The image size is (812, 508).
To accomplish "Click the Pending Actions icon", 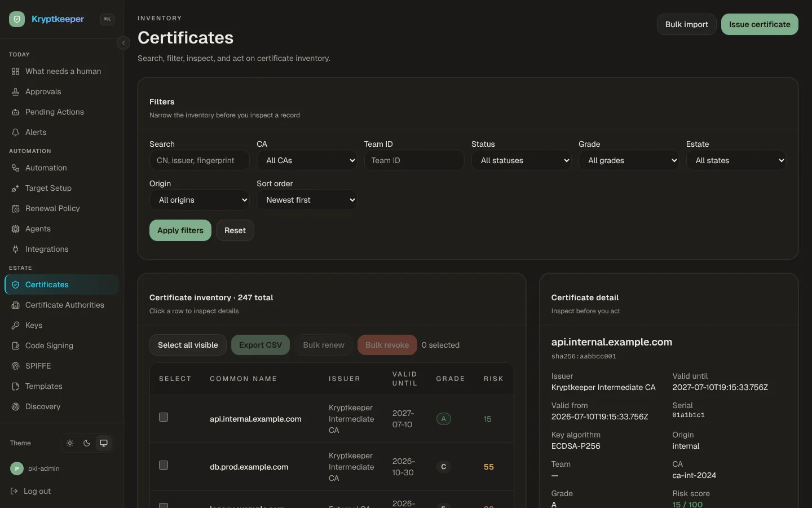I will [15, 112].
